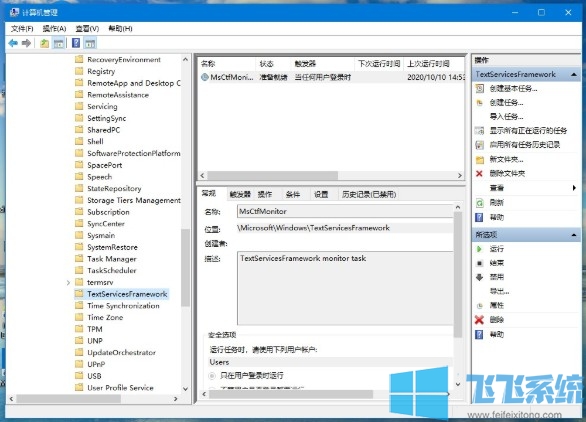Click the 属性 properties icon
586x422 pixels.
(479, 305)
